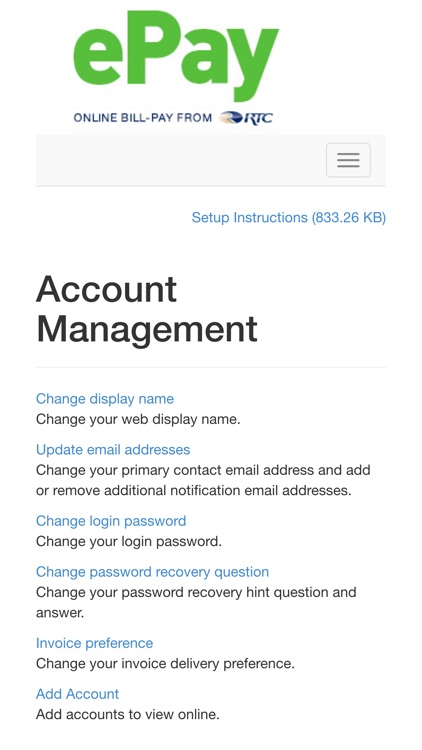Click the RTC company logo
The height and width of the screenshot is (750, 422).
(x=246, y=118)
